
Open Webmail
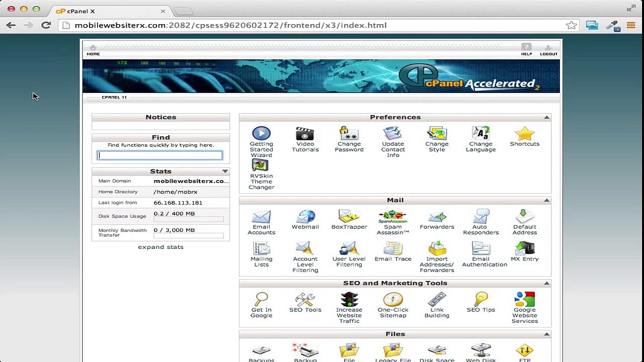(305, 220)
